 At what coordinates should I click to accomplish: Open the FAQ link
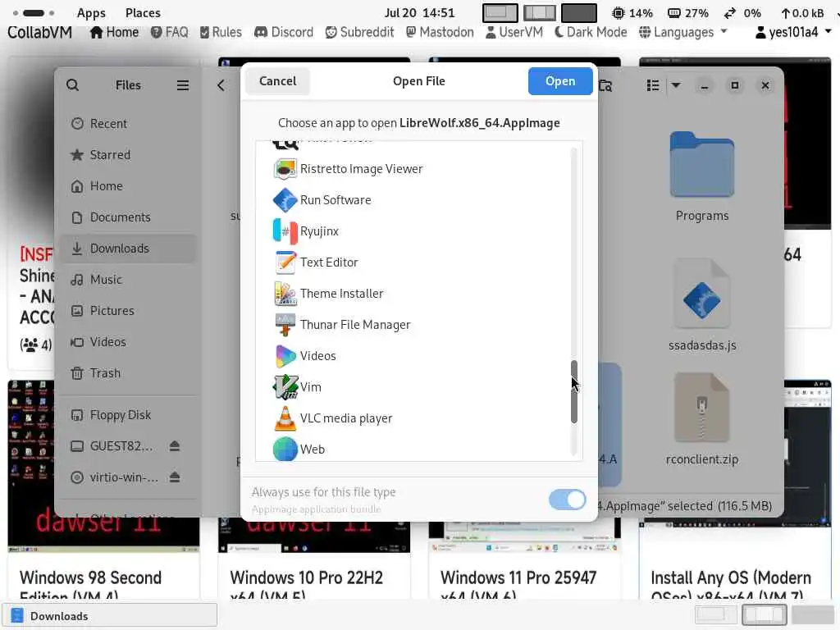[169, 32]
